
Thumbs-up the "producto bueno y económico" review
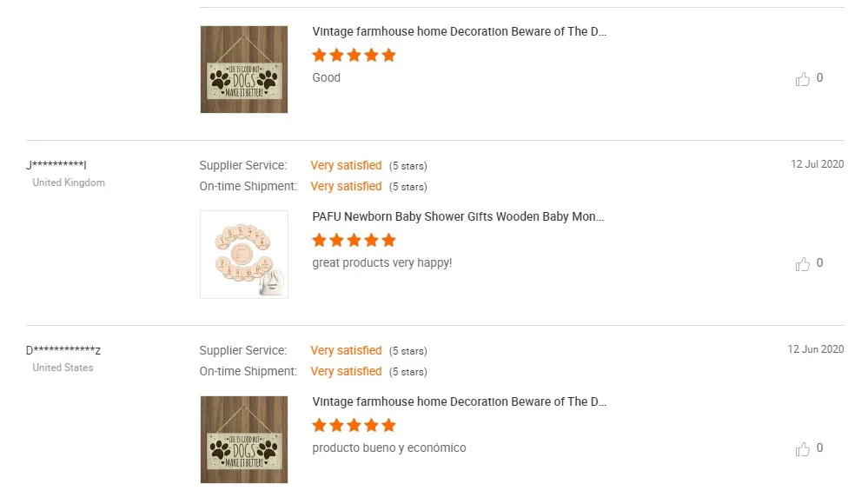click(x=803, y=449)
